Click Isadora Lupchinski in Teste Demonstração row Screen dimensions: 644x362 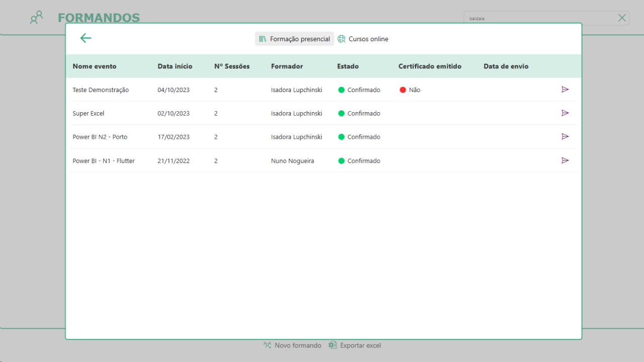point(296,90)
